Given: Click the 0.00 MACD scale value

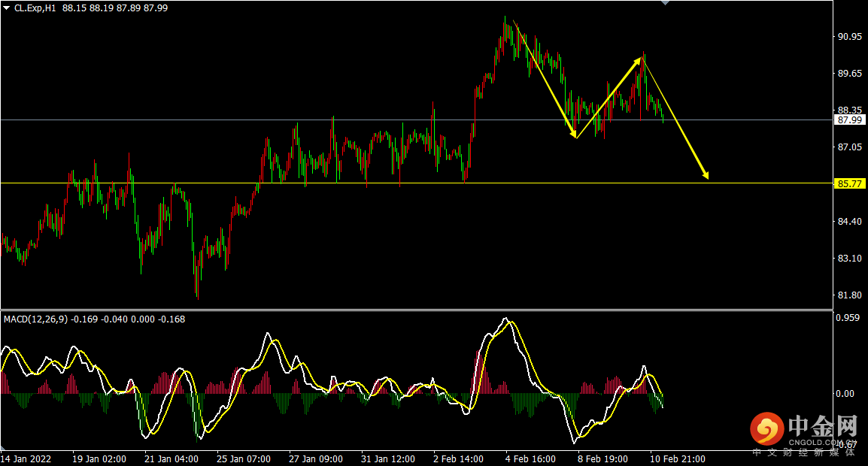Looking at the screenshot, I should tap(845, 394).
